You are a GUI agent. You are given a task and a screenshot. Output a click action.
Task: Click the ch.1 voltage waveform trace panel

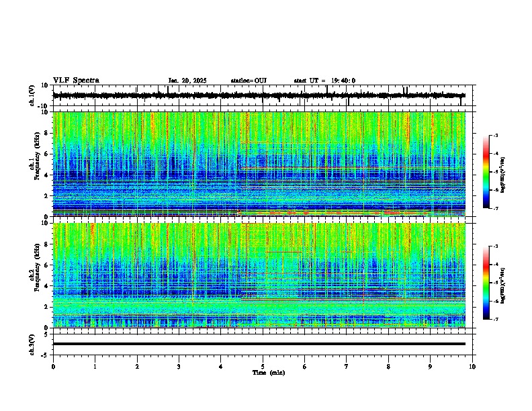tap(264, 95)
